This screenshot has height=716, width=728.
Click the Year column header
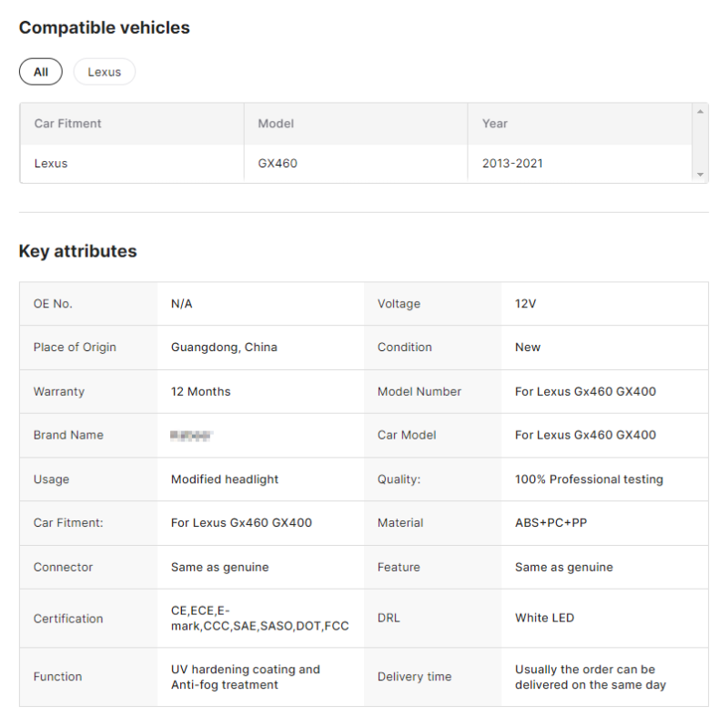point(494,124)
